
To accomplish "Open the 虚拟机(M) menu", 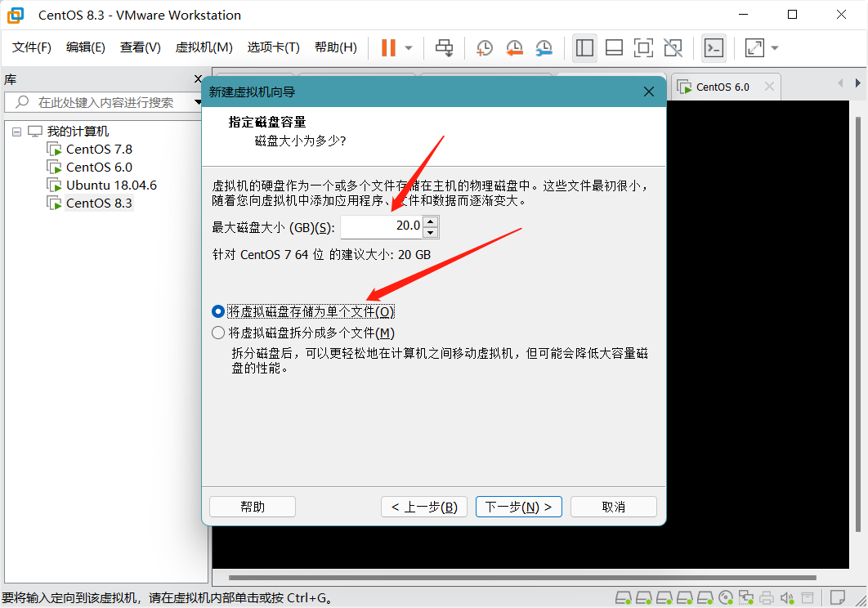I will point(204,47).
